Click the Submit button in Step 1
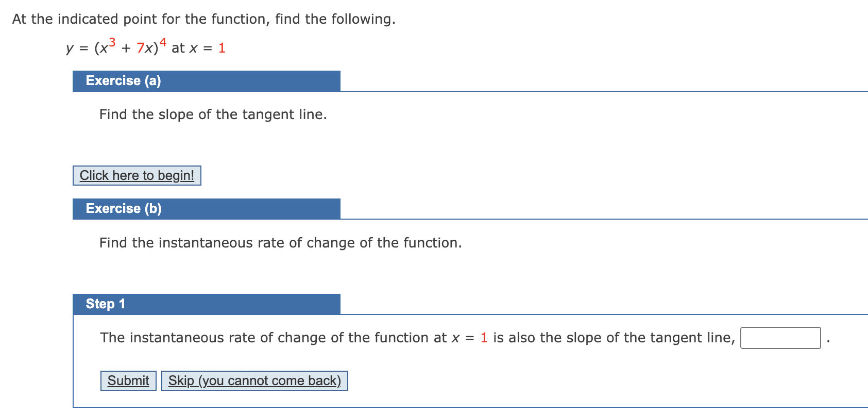This screenshot has width=868, height=414. coord(128,380)
